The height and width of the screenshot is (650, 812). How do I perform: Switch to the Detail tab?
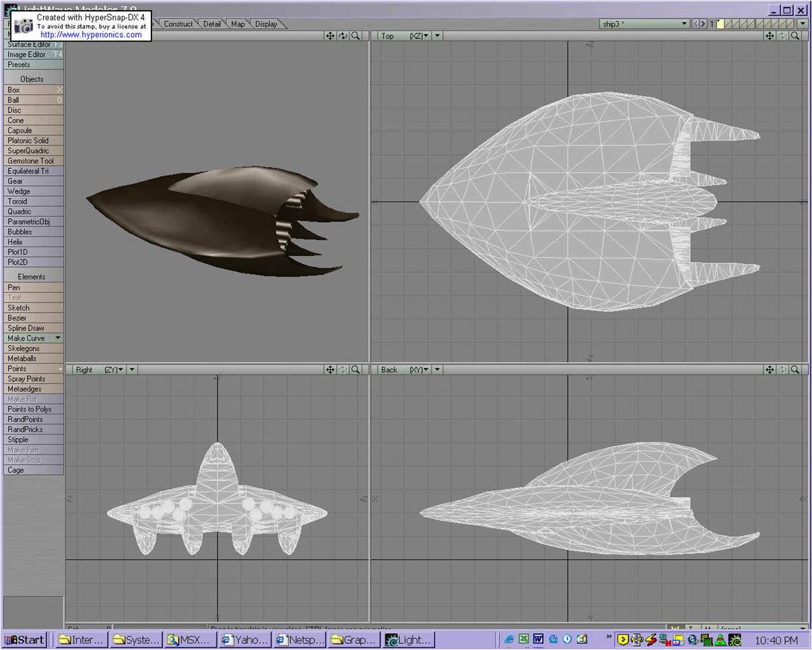212,24
